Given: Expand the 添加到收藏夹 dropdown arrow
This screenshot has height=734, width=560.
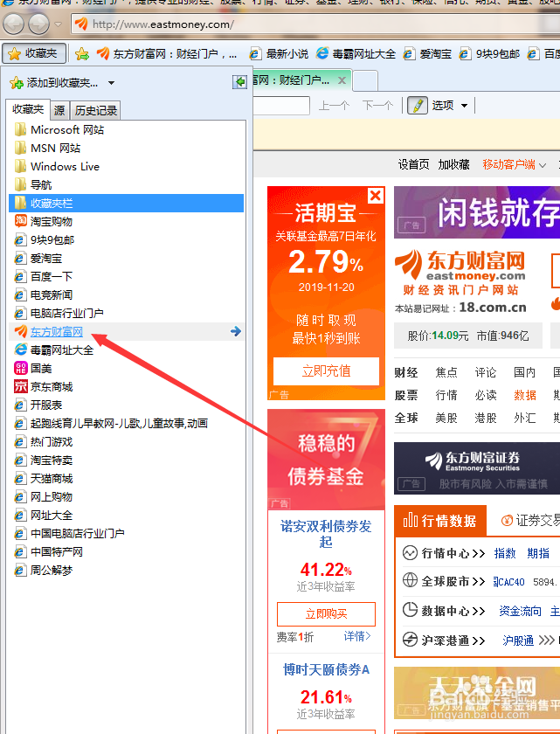Looking at the screenshot, I should click(111, 83).
